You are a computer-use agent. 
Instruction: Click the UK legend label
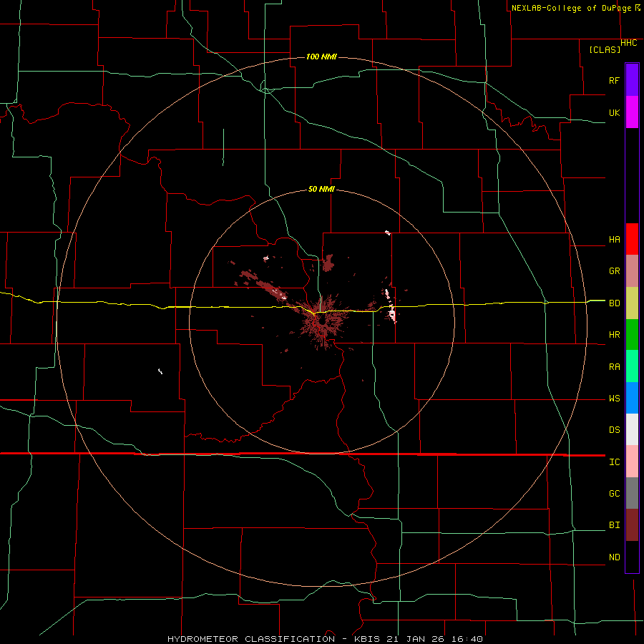click(614, 112)
